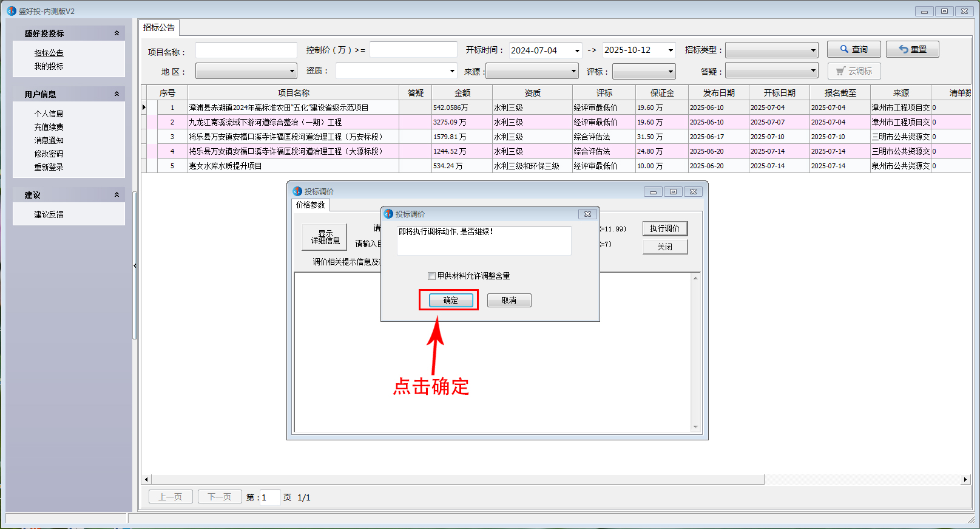
Task: Enable 甲供材料允许调整含量 checkbox
Action: 431,276
